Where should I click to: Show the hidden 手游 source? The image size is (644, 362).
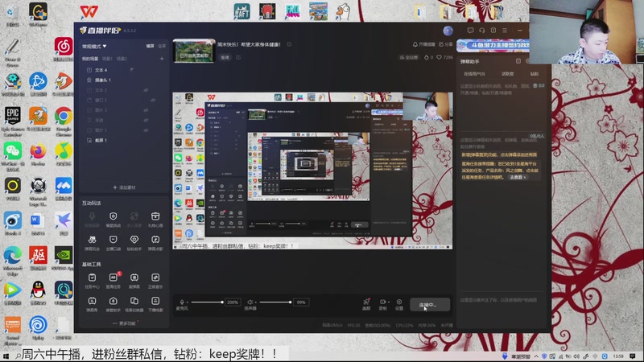click(x=146, y=120)
